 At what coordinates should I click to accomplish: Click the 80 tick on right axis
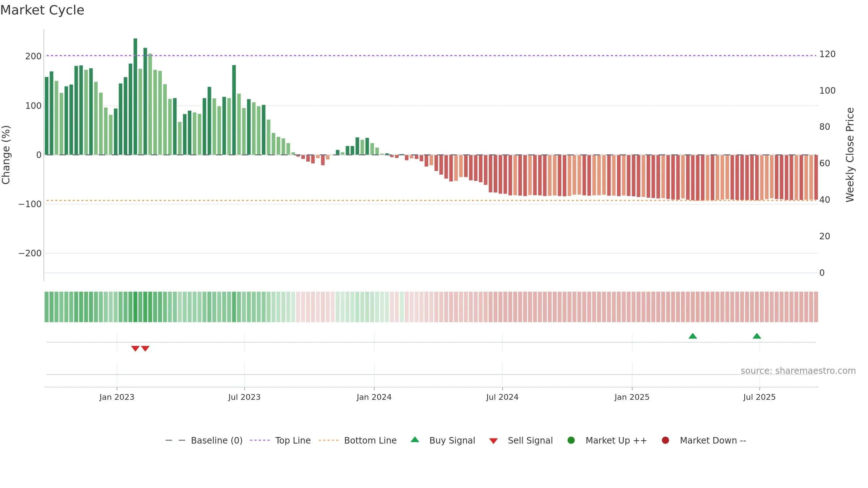tap(825, 127)
